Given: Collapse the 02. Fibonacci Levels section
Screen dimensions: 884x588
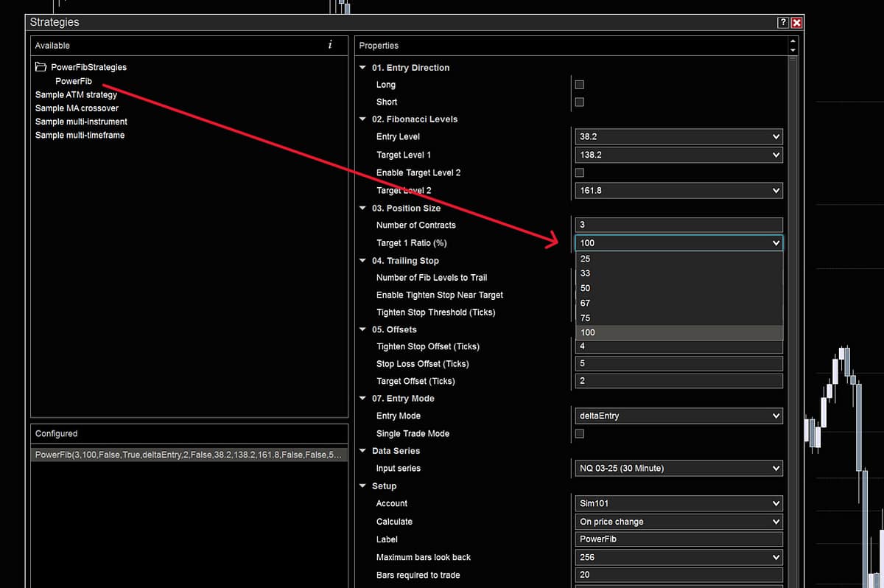Looking at the screenshot, I should tap(362, 119).
